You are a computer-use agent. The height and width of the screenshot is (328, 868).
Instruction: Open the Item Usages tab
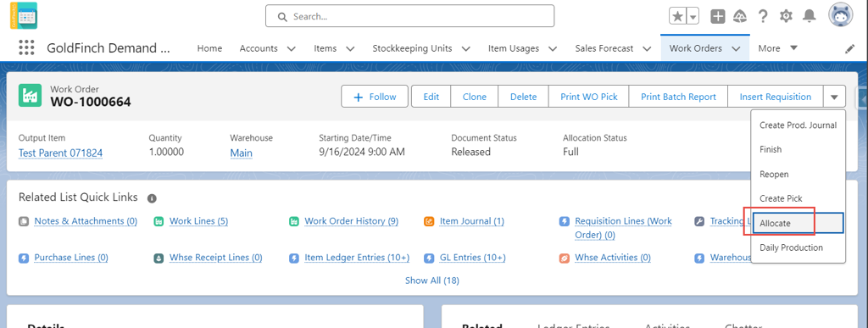[x=513, y=48]
